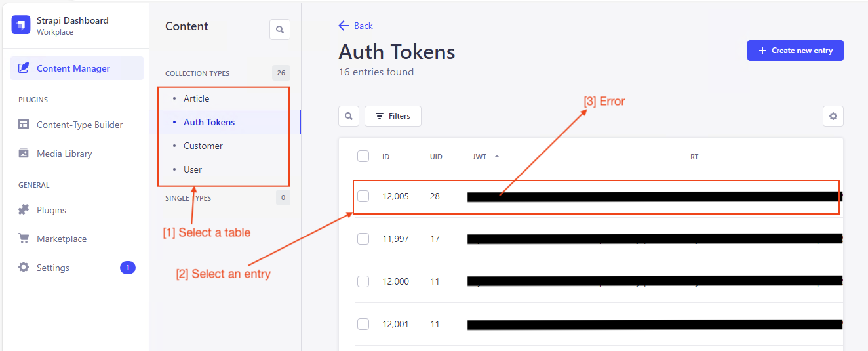Open the table view settings gear

tap(833, 116)
